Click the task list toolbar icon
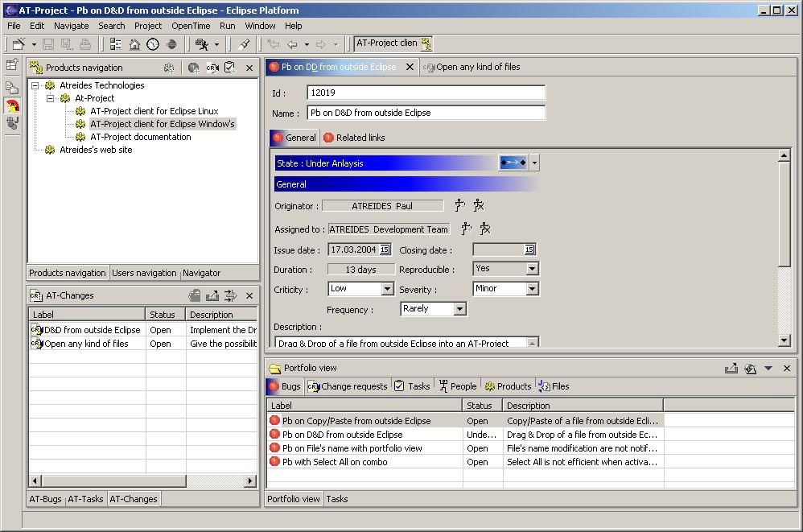Viewport: 803px width, 532px height. pos(116,44)
